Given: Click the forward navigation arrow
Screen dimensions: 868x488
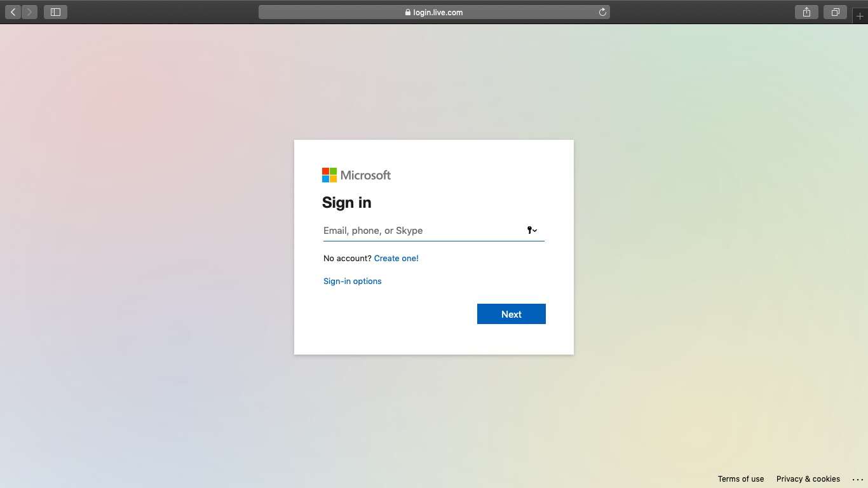Looking at the screenshot, I should [29, 11].
